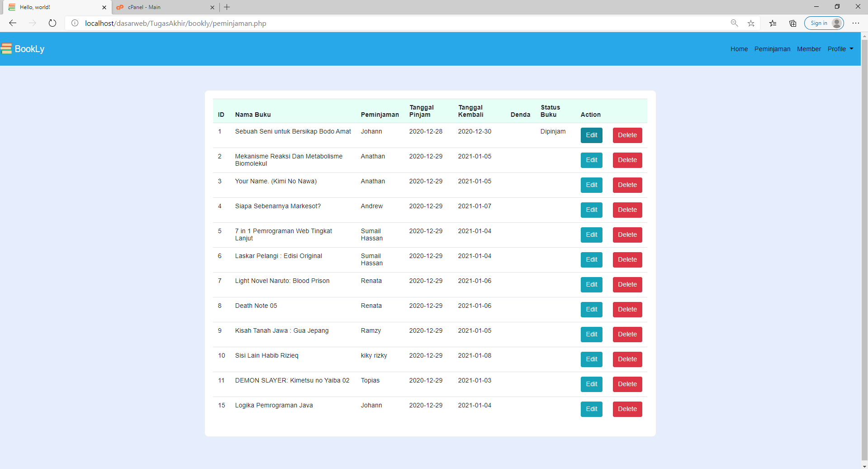Viewport: 868px width, 469px height.
Task: Click Sign in button
Action: [823, 23]
